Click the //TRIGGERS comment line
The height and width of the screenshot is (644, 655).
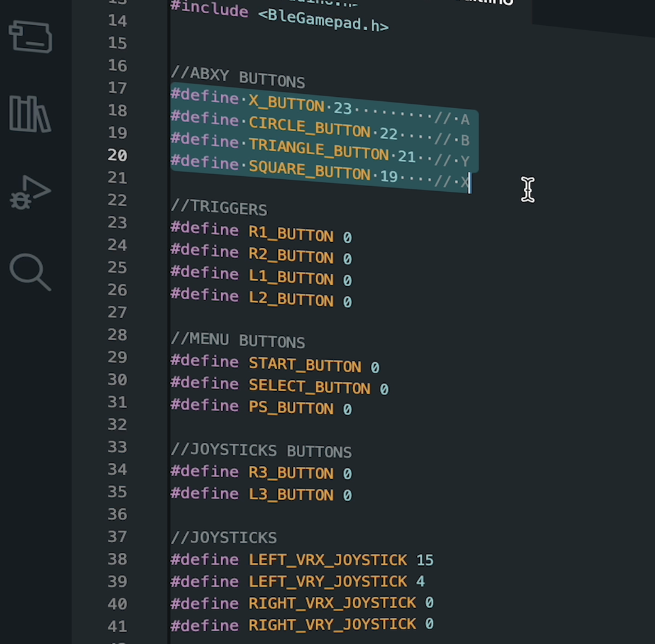click(219, 208)
